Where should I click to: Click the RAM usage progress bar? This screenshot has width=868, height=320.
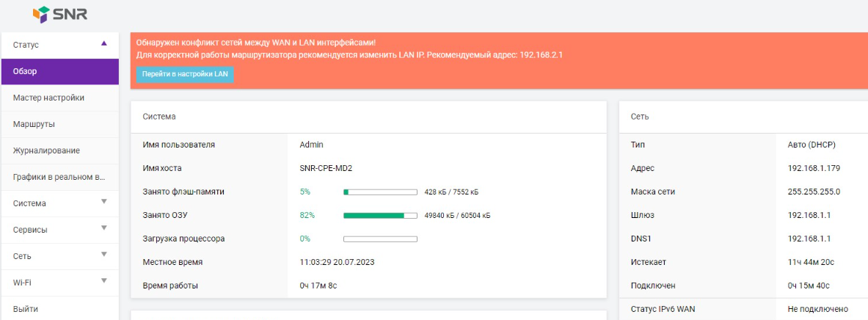point(380,216)
